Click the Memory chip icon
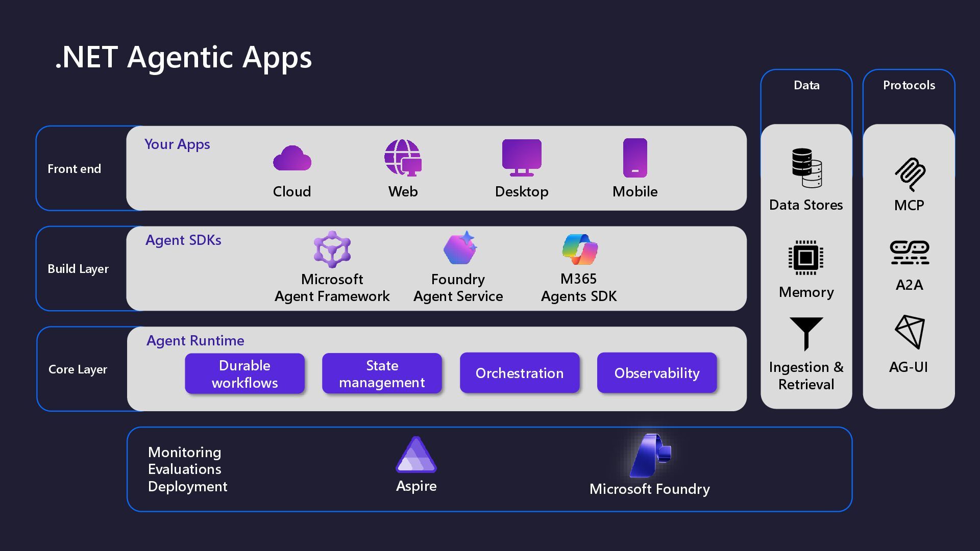 (806, 258)
